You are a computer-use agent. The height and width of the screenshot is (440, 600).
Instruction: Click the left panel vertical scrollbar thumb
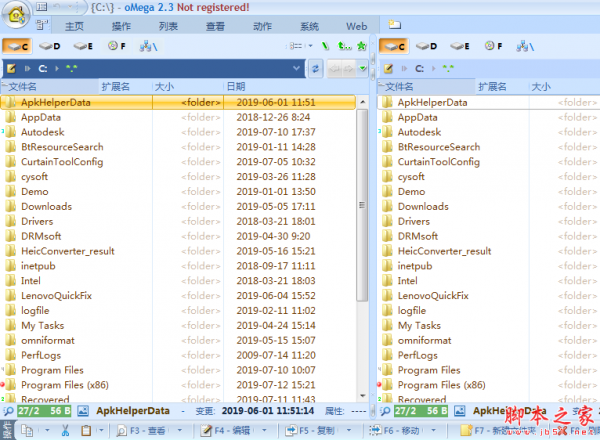[x=362, y=205]
